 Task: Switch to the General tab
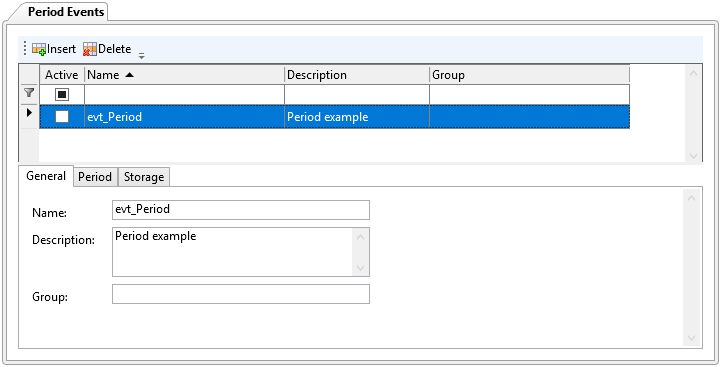(x=46, y=176)
